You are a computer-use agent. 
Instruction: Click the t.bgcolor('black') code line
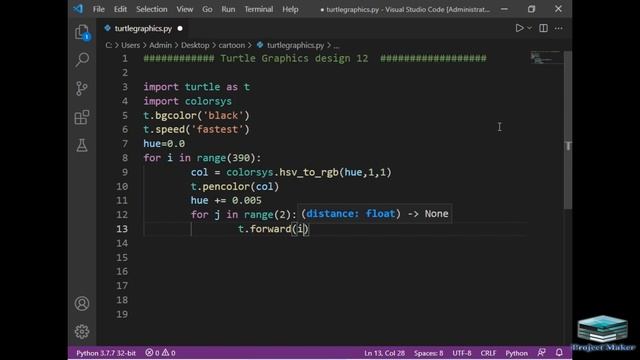[196, 116]
